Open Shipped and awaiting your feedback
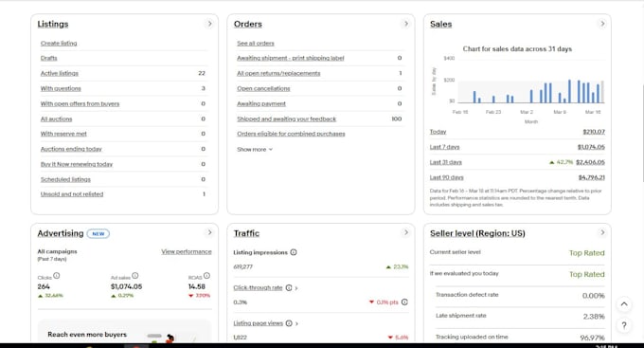Image resolution: width=644 pixels, height=348 pixels. (x=286, y=119)
